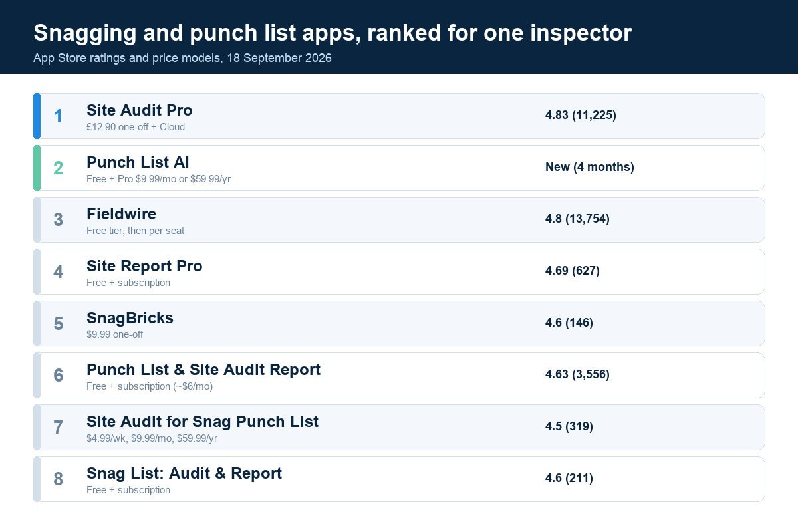Click rank number 3

[x=58, y=220]
